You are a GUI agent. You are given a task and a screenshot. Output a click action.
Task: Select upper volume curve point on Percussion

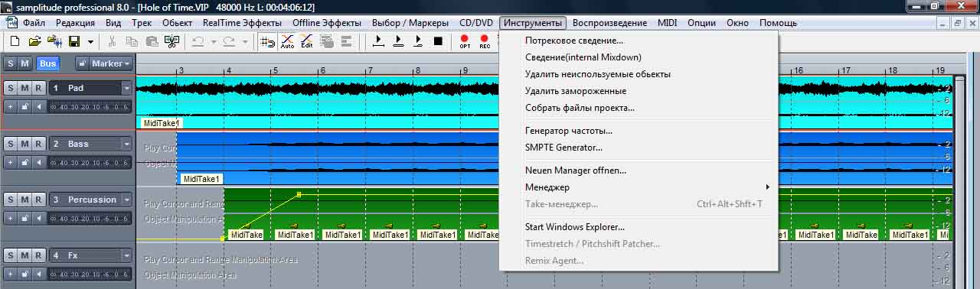[x=299, y=194]
